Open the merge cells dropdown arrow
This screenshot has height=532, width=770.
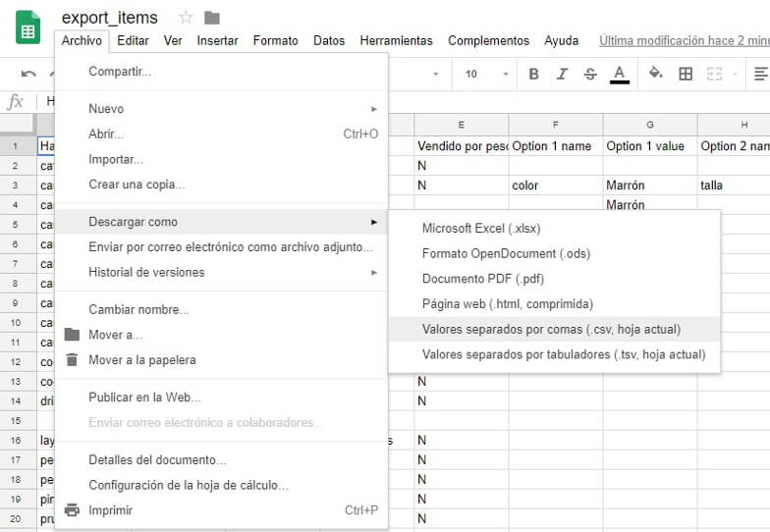[x=735, y=75]
